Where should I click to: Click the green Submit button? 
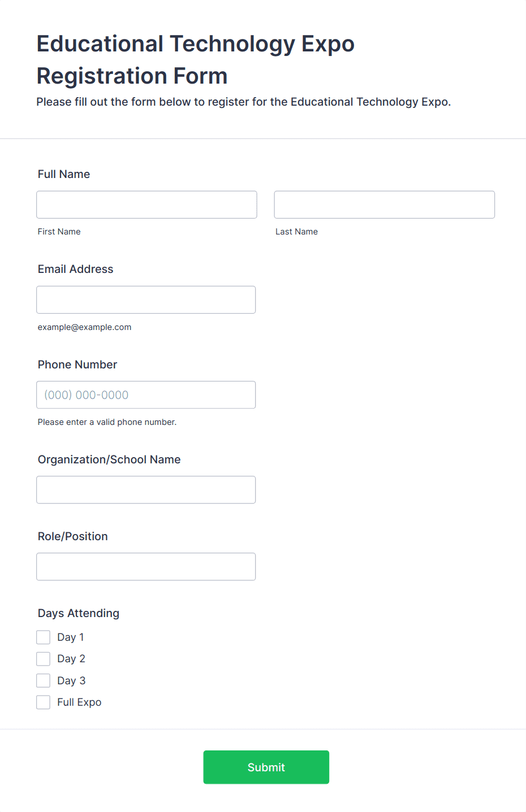pos(266,767)
